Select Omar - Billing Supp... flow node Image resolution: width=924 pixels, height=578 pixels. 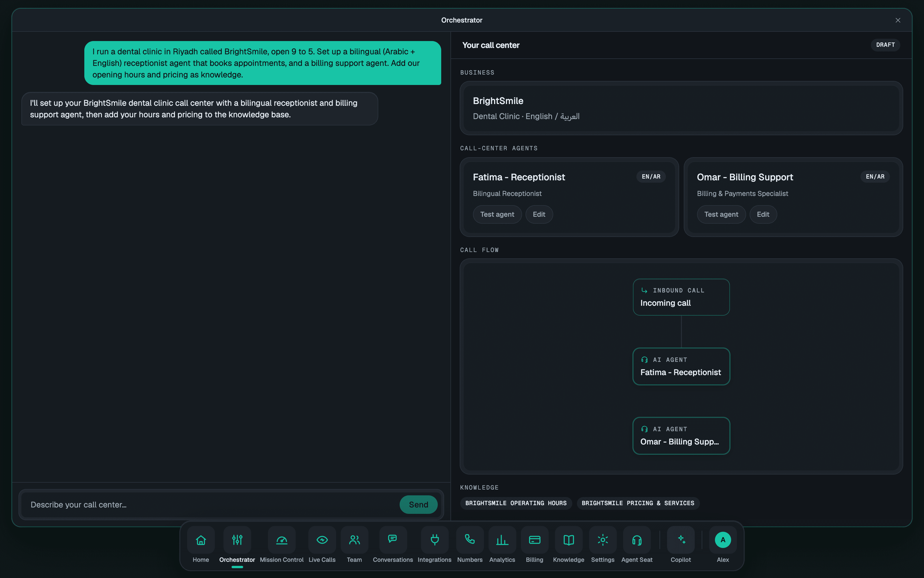tap(681, 436)
